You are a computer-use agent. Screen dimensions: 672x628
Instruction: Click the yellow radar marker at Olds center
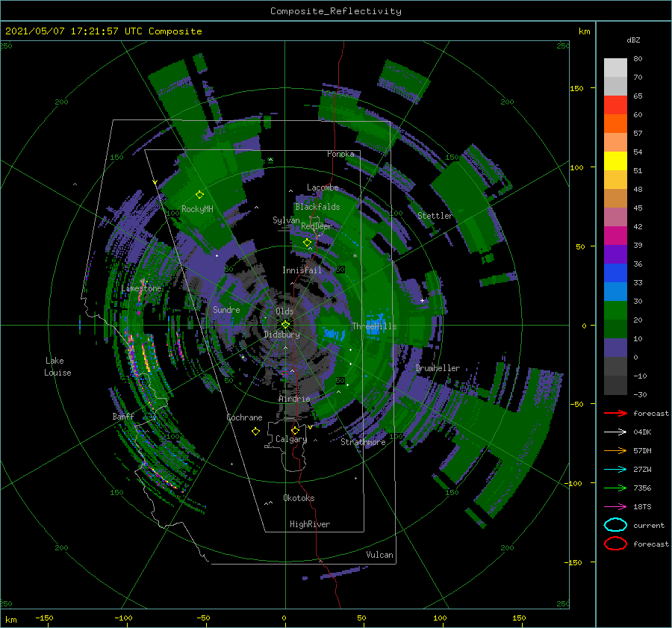[x=285, y=325]
